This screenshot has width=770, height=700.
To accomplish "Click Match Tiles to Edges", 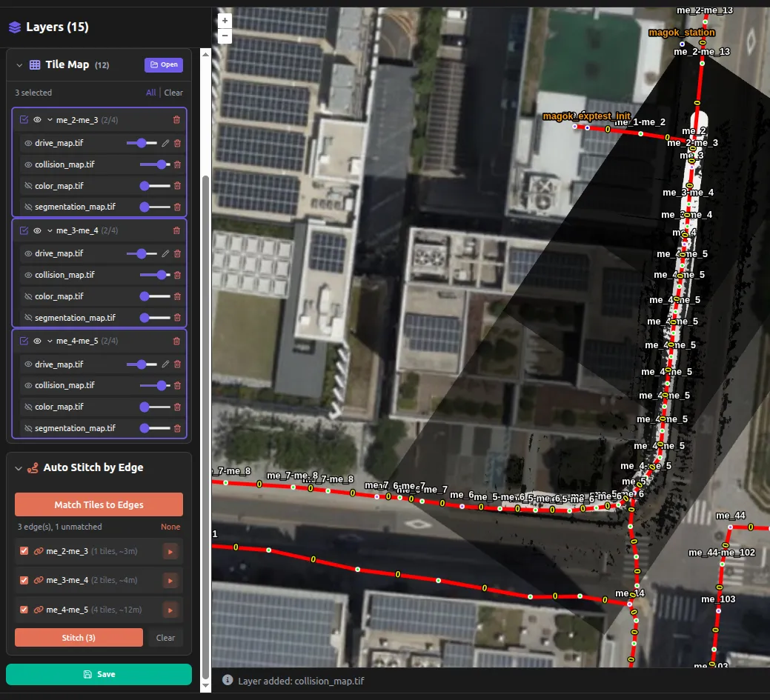I will click(99, 504).
